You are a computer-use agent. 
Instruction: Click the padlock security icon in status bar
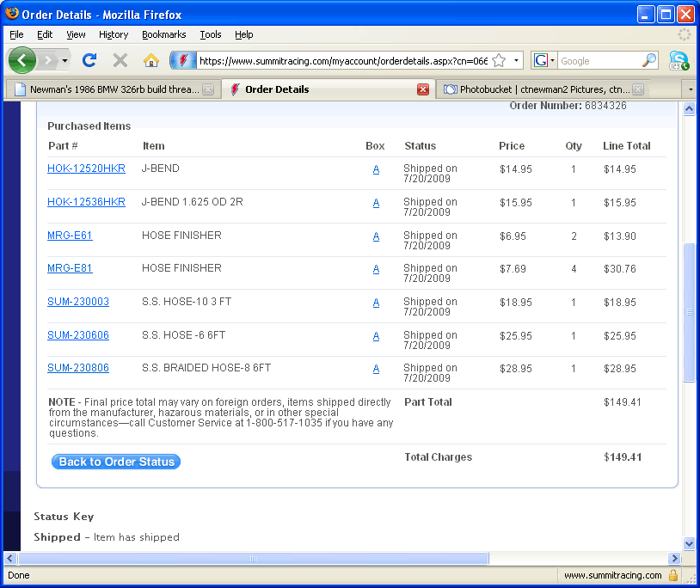pos(673,575)
